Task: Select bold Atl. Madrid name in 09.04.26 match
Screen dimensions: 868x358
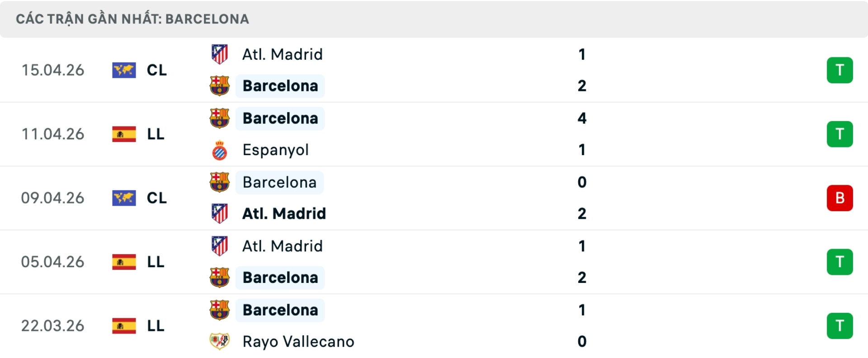Action: 284,213
